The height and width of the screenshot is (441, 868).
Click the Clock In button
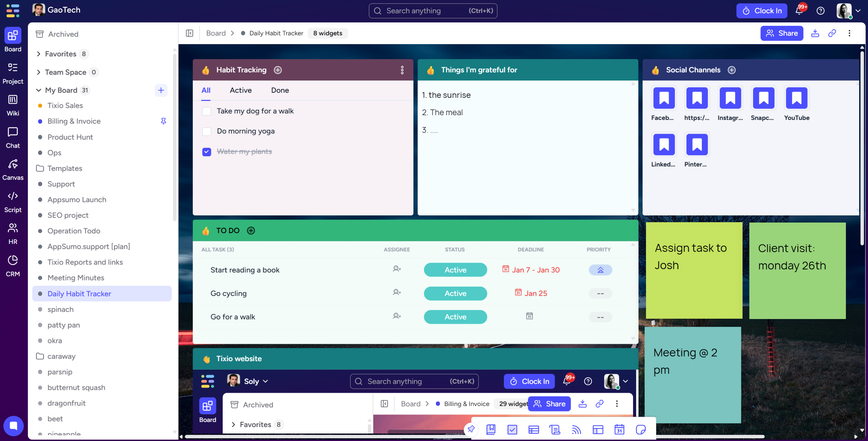pyautogui.click(x=762, y=11)
